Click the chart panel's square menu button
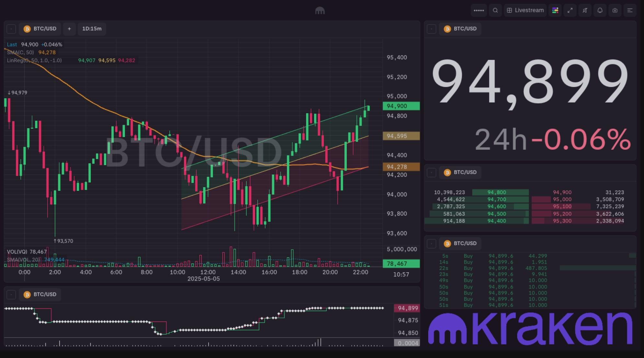Image resolution: width=644 pixels, height=358 pixels. [x=11, y=29]
